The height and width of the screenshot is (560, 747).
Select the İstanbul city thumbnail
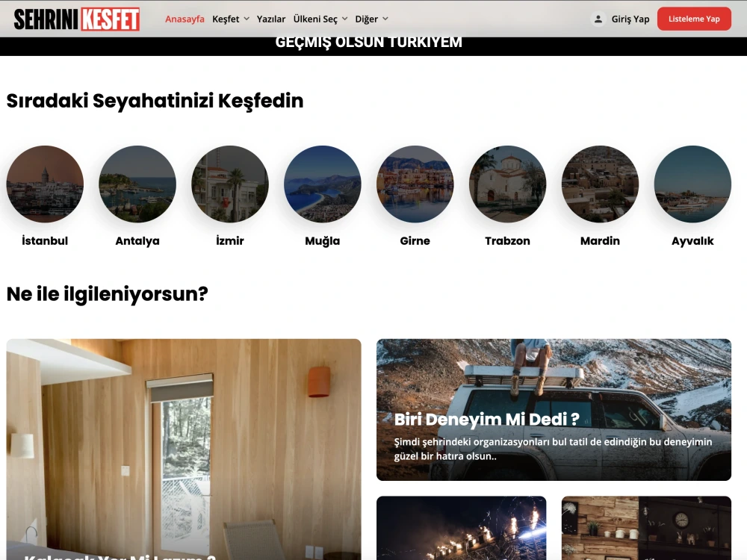(45, 184)
